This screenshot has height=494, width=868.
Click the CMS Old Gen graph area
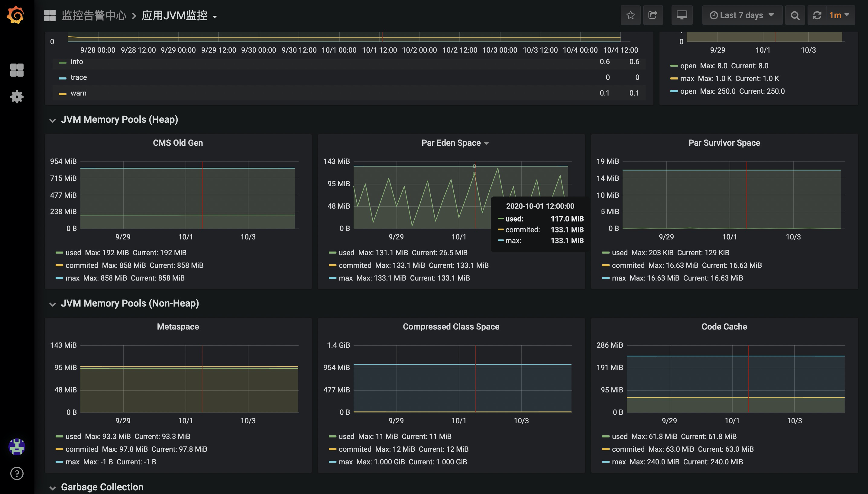[x=189, y=195]
